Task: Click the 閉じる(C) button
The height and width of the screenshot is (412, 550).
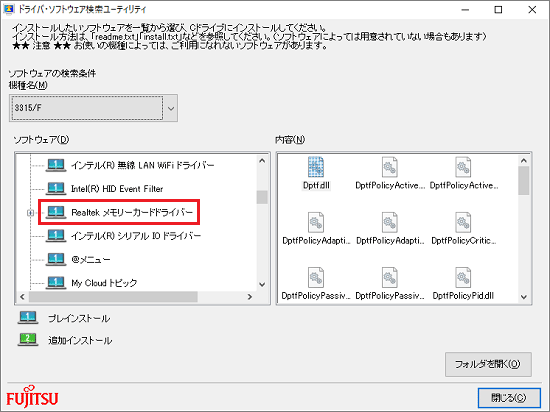Action: click(x=509, y=398)
